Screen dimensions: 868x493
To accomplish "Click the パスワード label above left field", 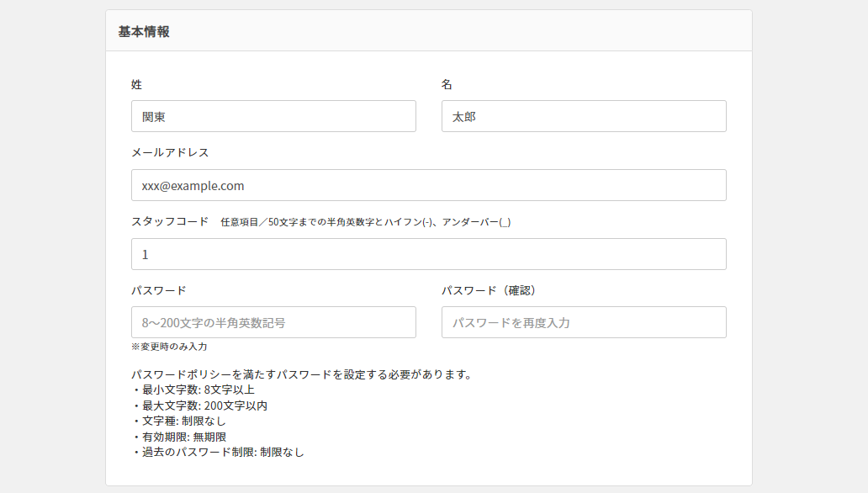I will coord(159,290).
